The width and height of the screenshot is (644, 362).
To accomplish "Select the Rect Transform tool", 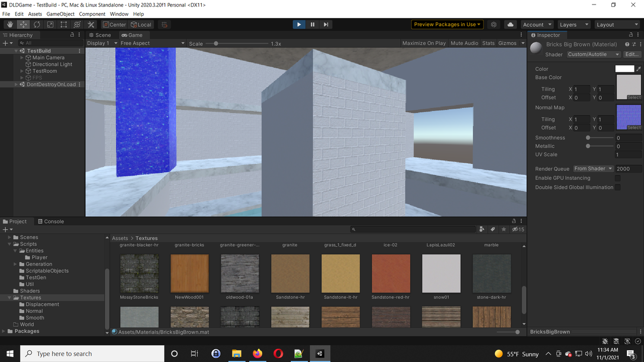I will pyautogui.click(x=63, y=24).
